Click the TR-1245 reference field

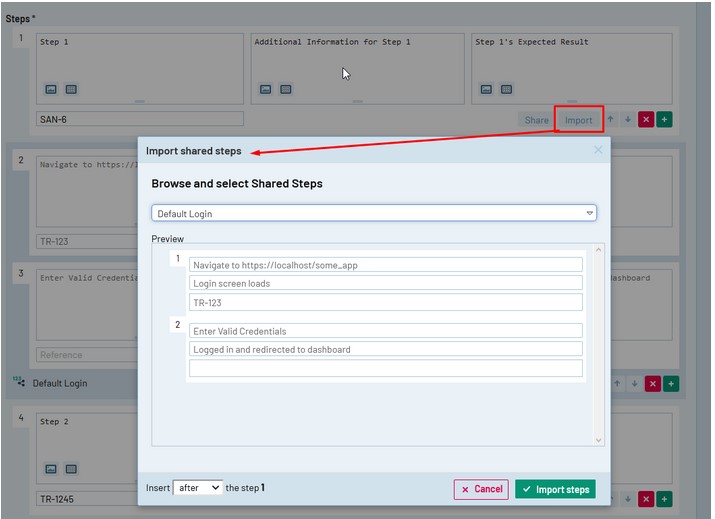coord(87,498)
